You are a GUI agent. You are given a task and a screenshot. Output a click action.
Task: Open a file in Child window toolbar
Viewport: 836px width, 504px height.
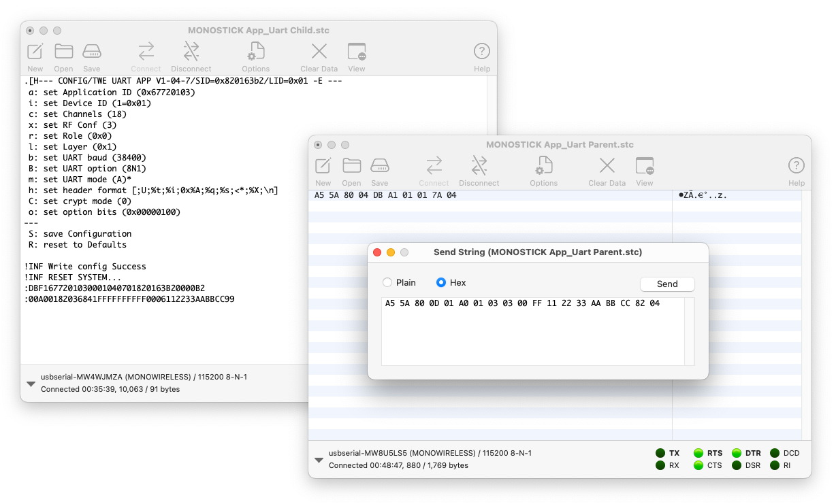63,52
